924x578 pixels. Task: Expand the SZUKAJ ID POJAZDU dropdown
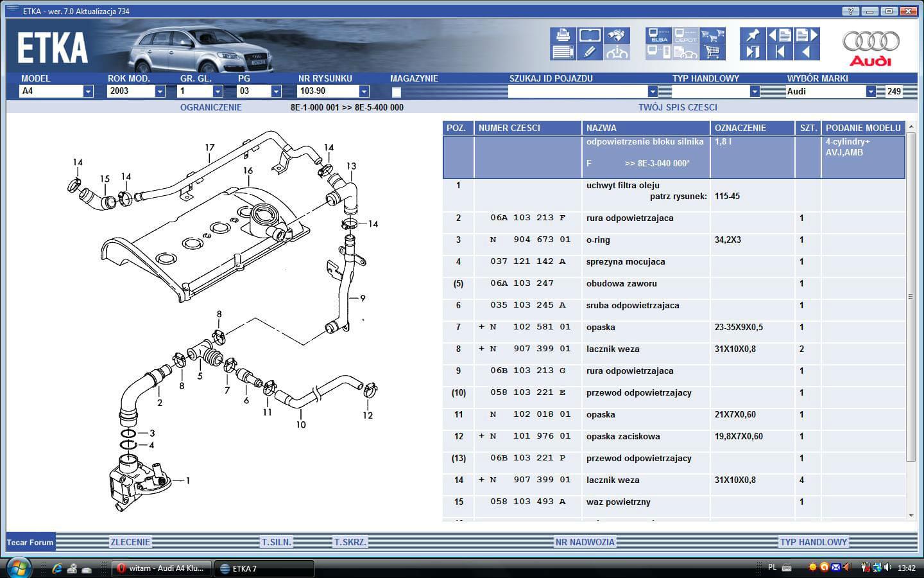[x=653, y=92]
